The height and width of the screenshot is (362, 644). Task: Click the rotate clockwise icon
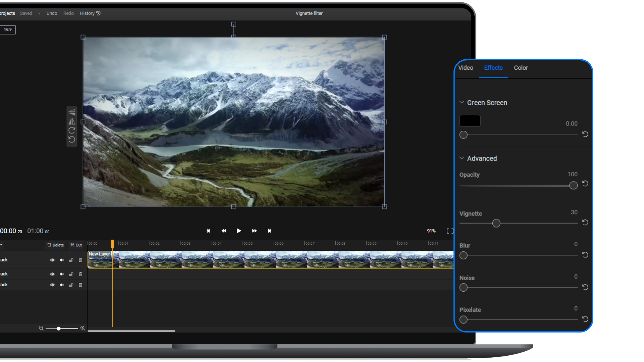coord(72,131)
